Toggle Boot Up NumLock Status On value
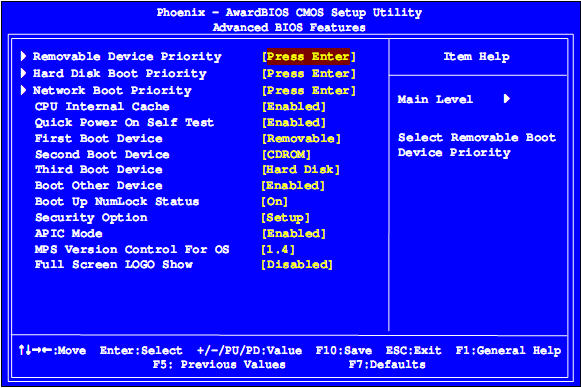The width and height of the screenshot is (581, 388). pyautogui.click(x=275, y=201)
